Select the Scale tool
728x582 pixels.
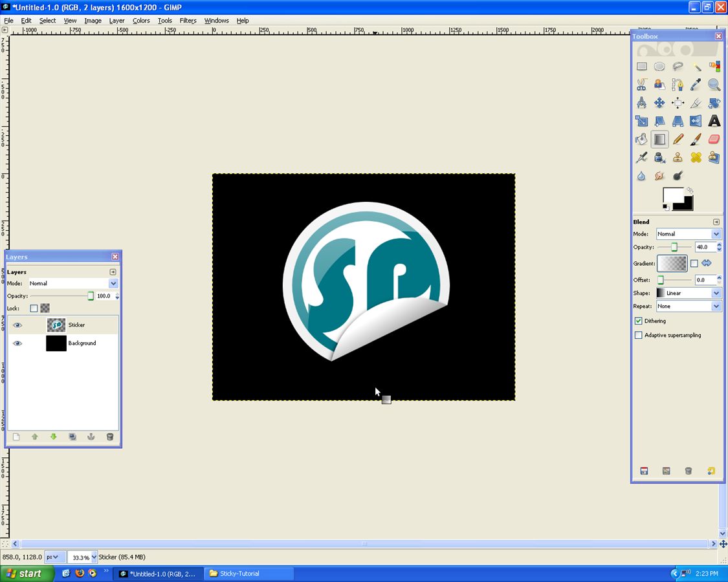click(642, 121)
